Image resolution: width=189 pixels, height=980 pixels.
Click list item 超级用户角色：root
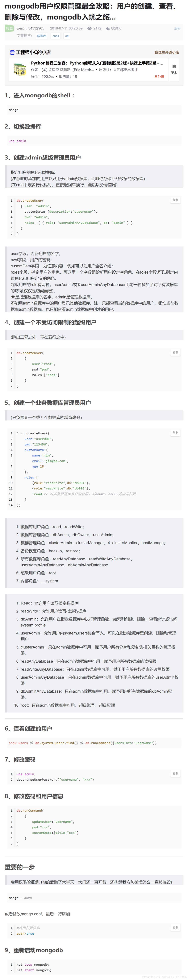pyautogui.click(x=38, y=573)
